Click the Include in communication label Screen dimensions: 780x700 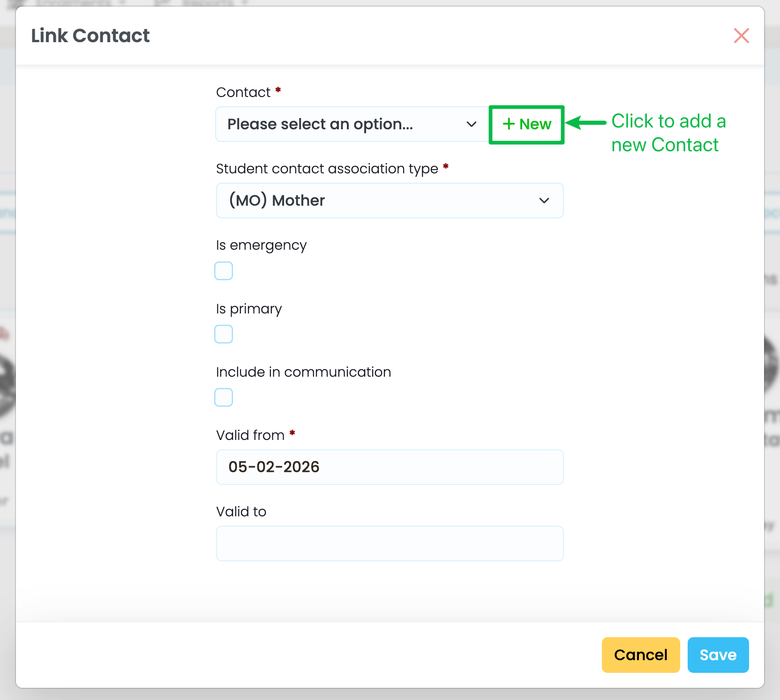(x=303, y=372)
